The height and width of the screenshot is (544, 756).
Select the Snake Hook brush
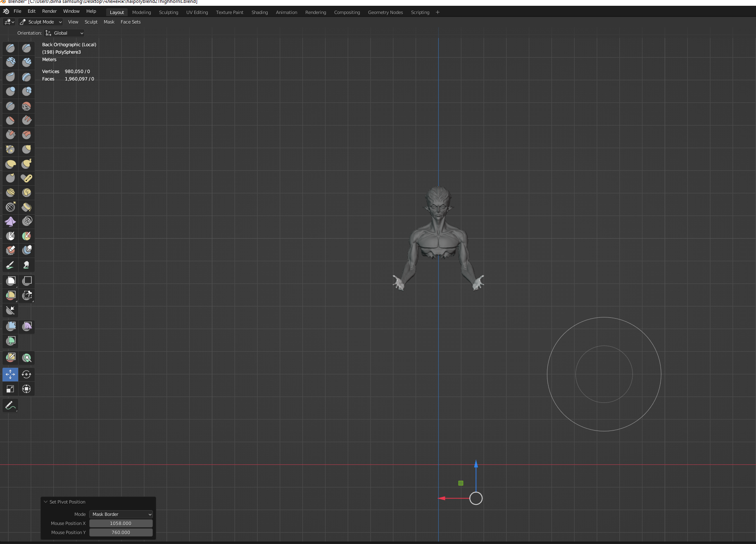click(x=26, y=163)
